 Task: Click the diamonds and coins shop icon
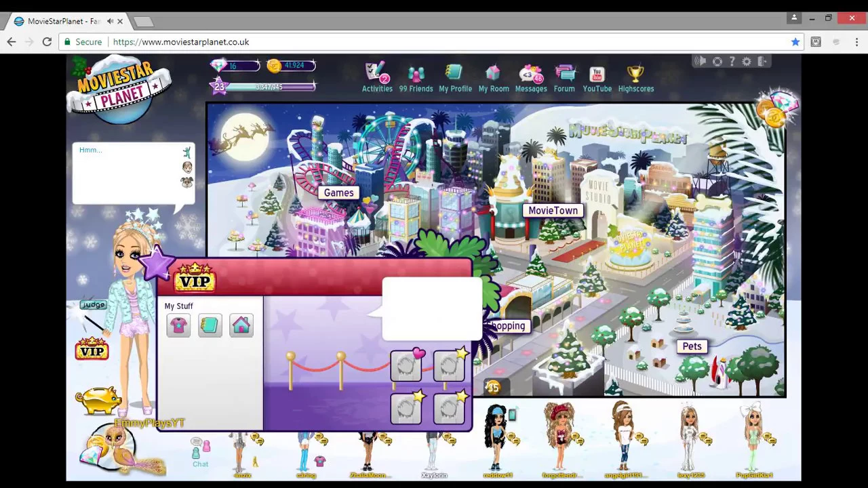point(778,108)
